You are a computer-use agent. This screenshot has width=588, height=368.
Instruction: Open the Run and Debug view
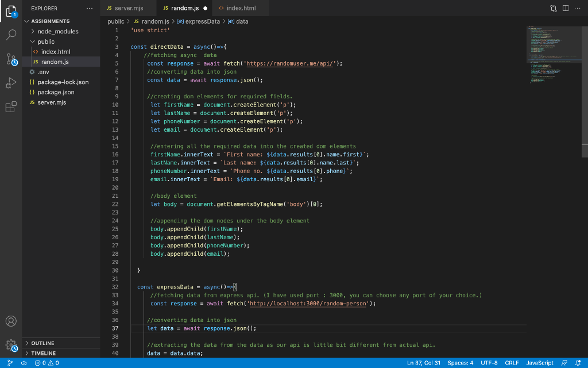pyautogui.click(x=11, y=83)
